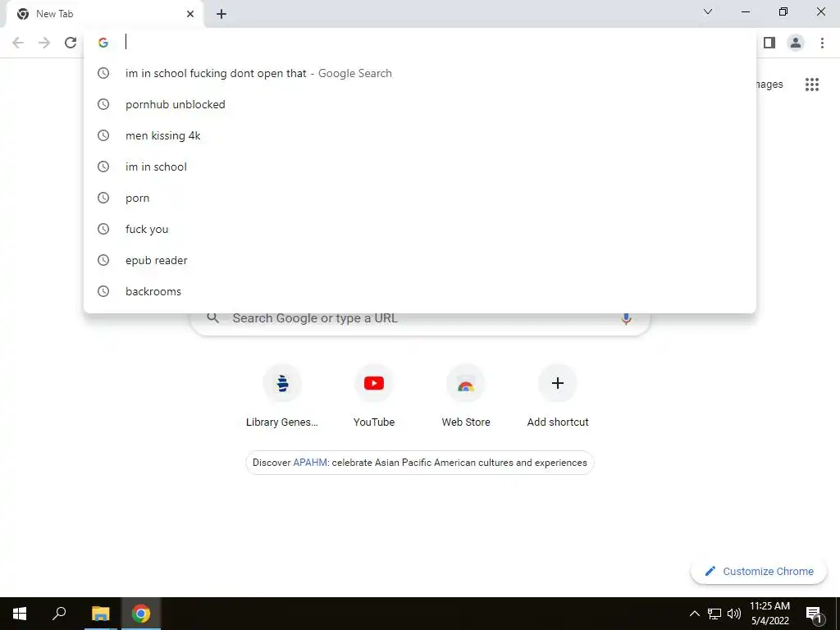
Task: Select the New Tab tab
Action: (105, 14)
